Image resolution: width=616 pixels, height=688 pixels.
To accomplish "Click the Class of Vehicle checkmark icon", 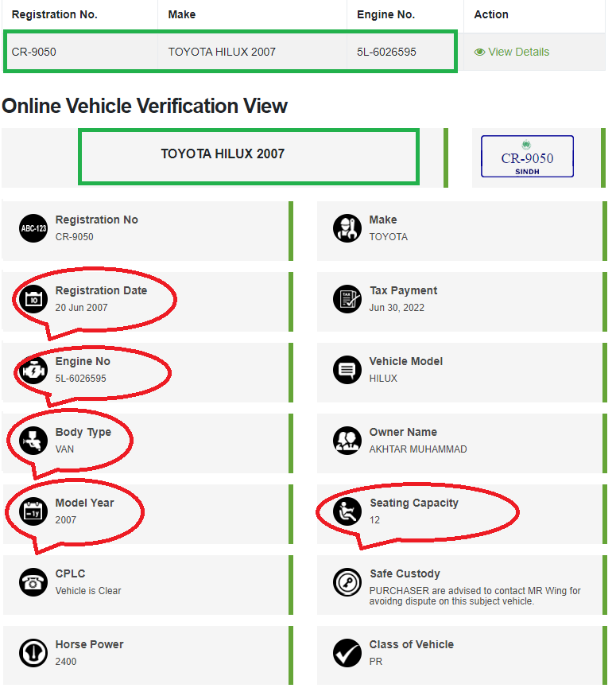I will pyautogui.click(x=347, y=653).
